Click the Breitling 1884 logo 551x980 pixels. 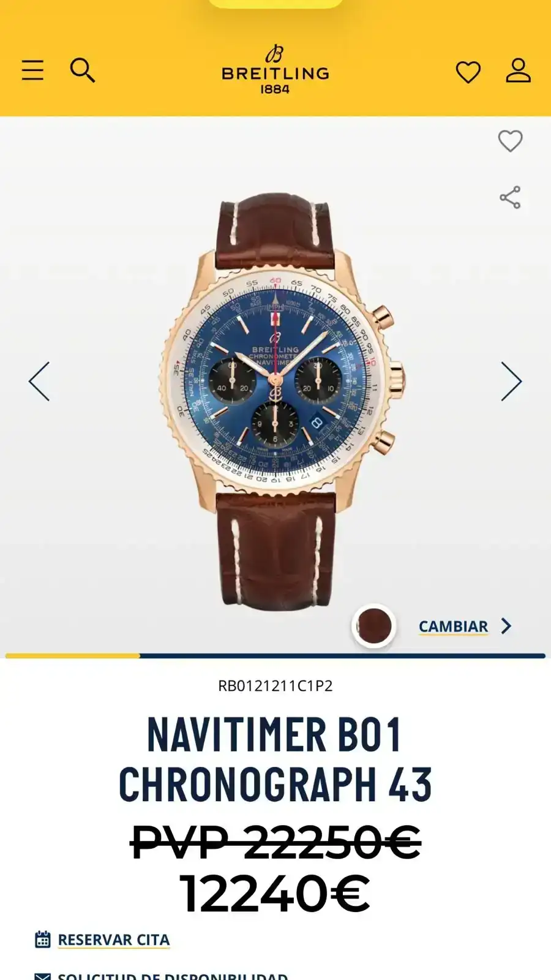coord(275,69)
